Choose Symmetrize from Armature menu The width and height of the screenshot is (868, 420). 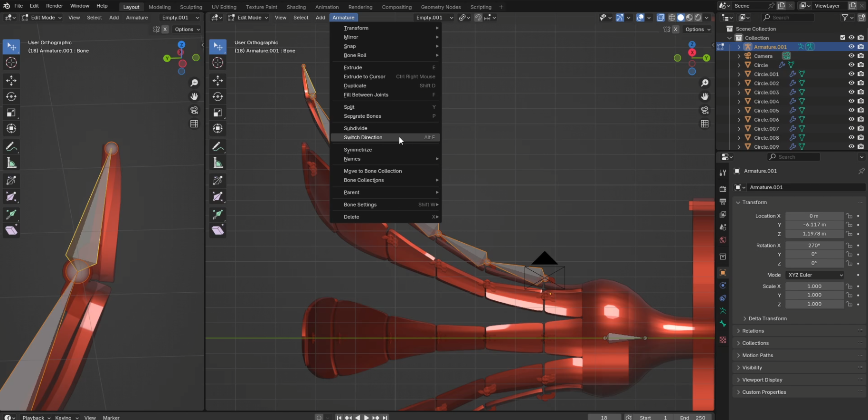tap(386, 150)
